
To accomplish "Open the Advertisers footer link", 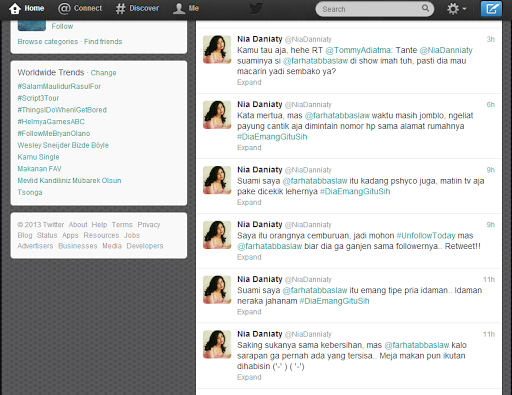I will click(35, 246).
